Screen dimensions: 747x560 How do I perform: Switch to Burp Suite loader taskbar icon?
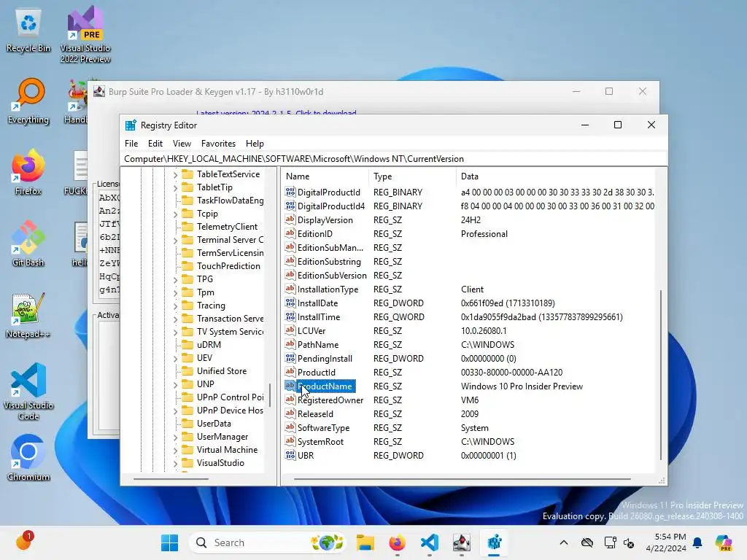click(x=461, y=542)
